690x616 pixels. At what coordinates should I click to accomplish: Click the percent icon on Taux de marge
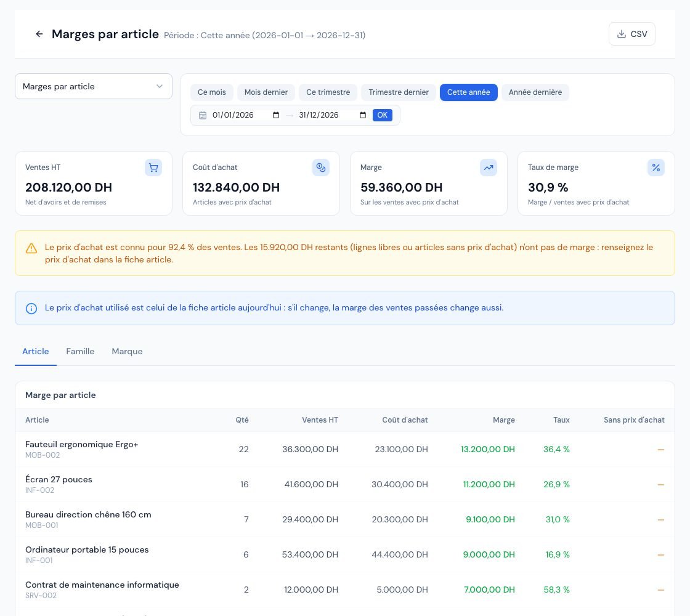(x=656, y=168)
